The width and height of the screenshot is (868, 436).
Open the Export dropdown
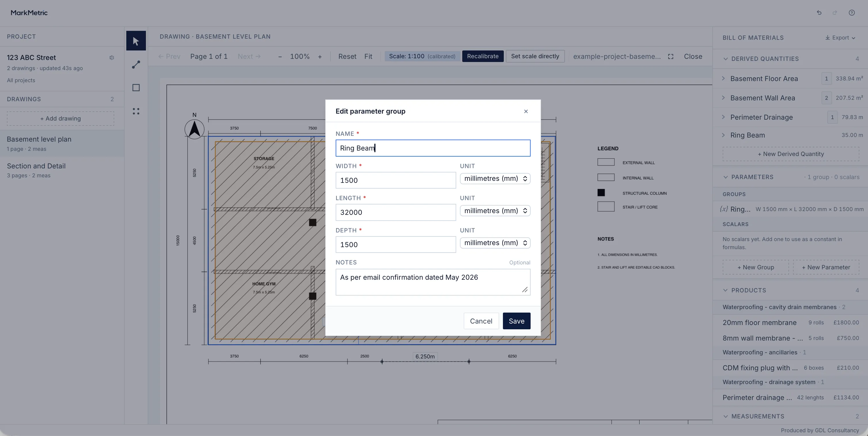point(840,38)
